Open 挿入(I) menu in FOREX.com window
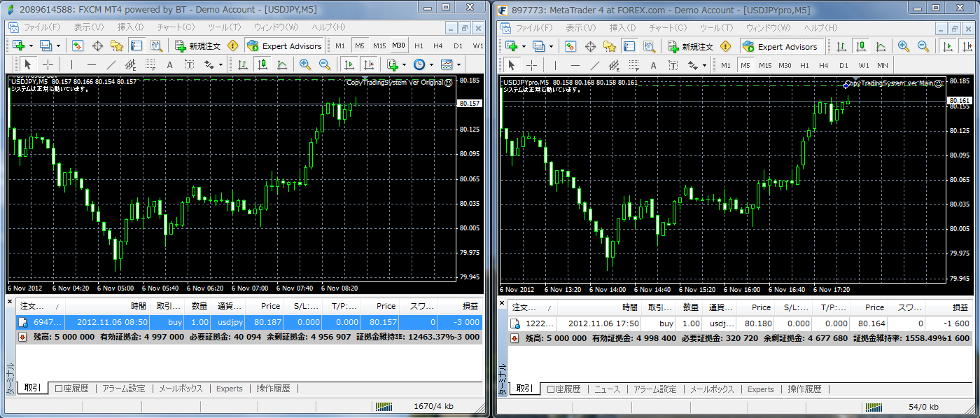This screenshot has height=418, width=980. pos(622,28)
